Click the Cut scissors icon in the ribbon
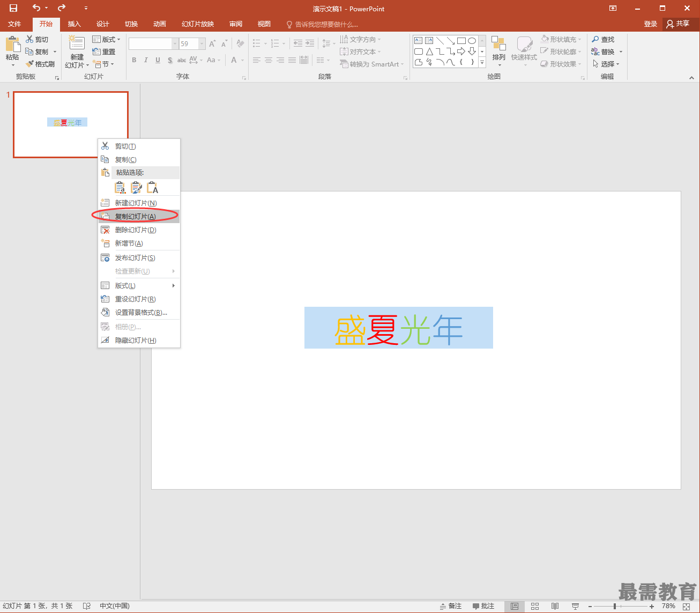 [x=29, y=39]
